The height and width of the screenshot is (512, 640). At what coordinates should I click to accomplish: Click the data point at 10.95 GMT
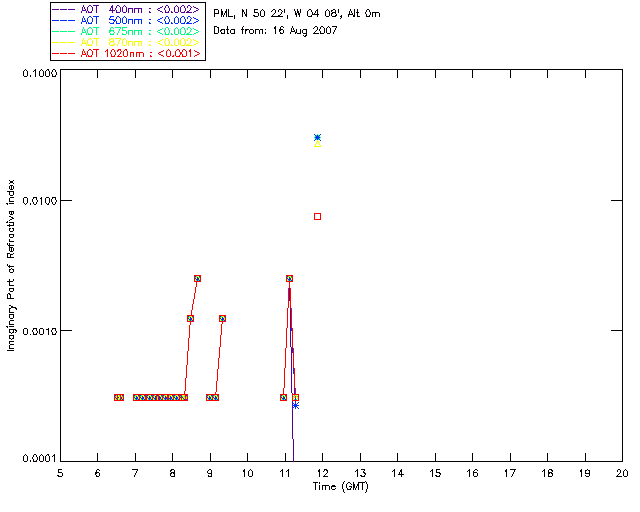click(x=284, y=397)
